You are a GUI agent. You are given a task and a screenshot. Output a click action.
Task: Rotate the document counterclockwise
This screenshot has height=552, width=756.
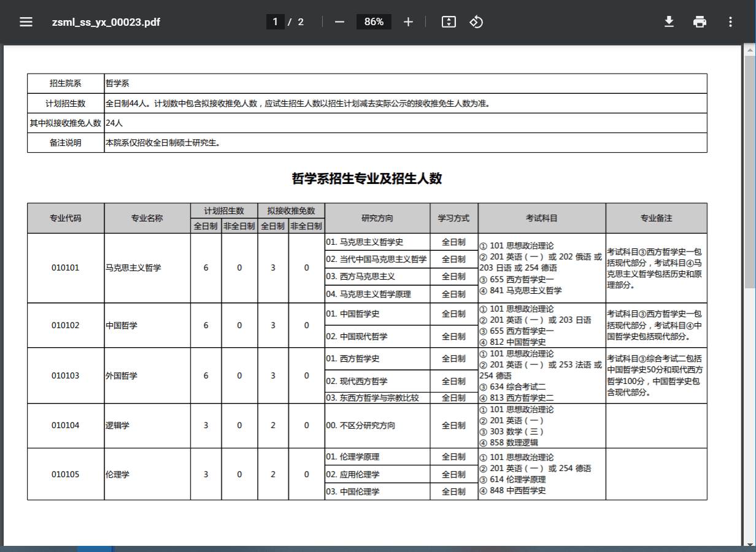pos(476,22)
